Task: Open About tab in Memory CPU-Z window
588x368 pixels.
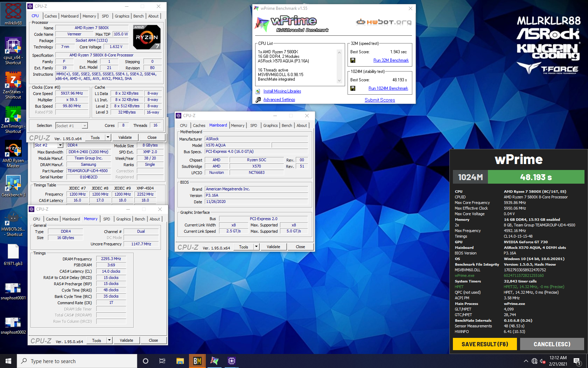Action: 155,219
